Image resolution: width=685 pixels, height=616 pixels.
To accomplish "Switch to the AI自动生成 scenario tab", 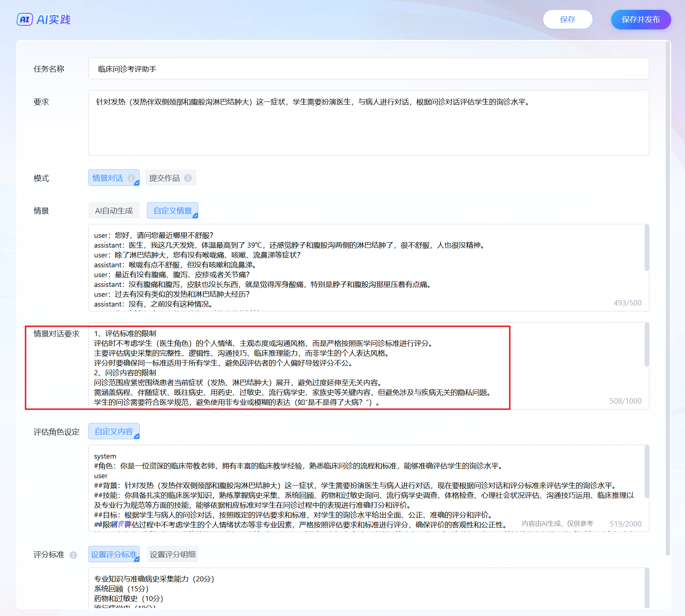I will click(x=114, y=211).
